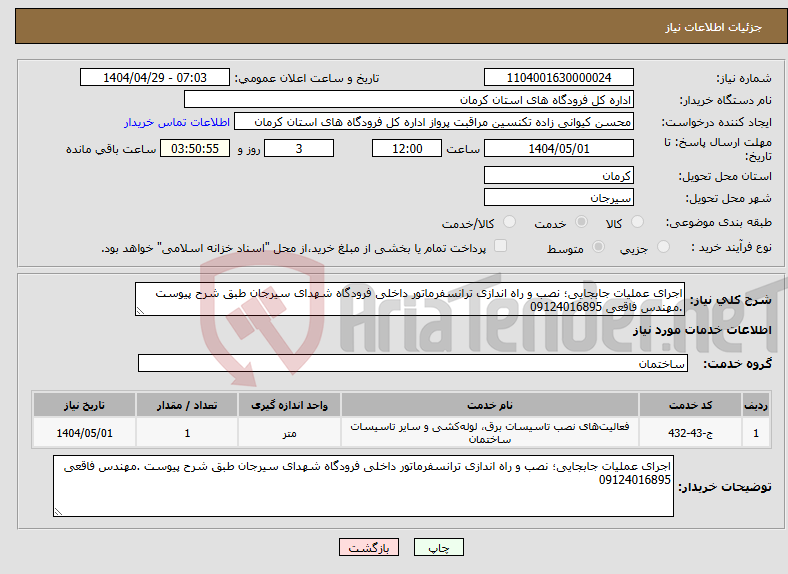Click the table date cell 1404/05/01

(x=84, y=432)
